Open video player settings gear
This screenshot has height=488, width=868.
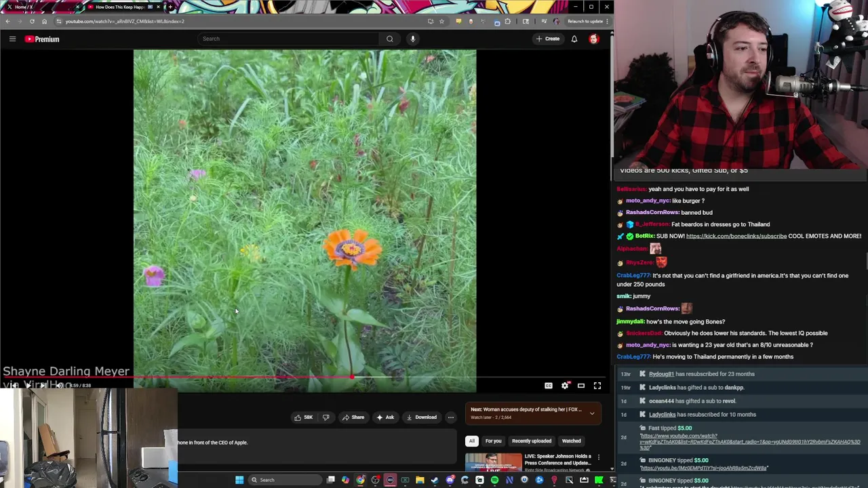pyautogui.click(x=565, y=386)
